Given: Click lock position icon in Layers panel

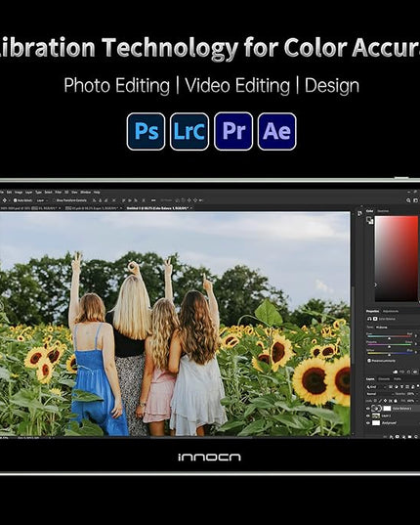Looking at the screenshot, I should point(385,401).
